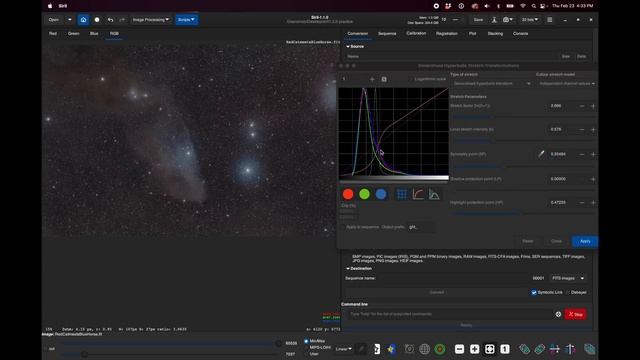The width and height of the screenshot is (640, 360).
Task: Click the star annotation icon in bottom bar
Action: coord(392,349)
